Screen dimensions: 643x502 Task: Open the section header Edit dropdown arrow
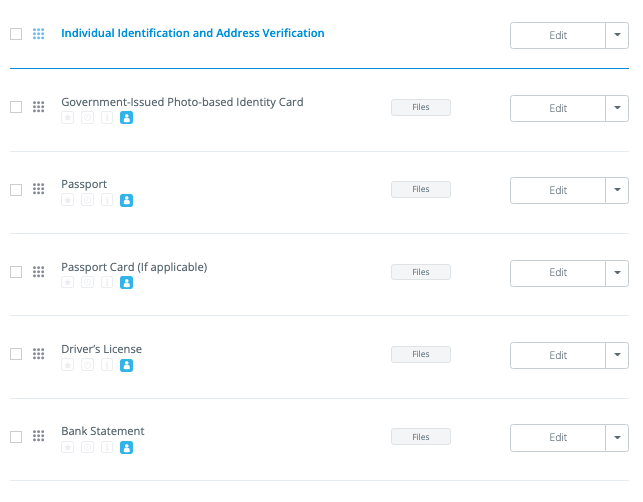[617, 35]
